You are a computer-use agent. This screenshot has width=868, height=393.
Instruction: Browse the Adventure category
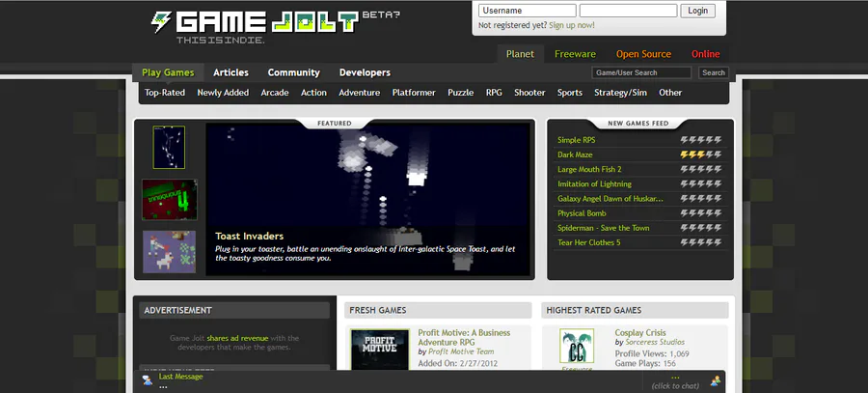pos(360,93)
